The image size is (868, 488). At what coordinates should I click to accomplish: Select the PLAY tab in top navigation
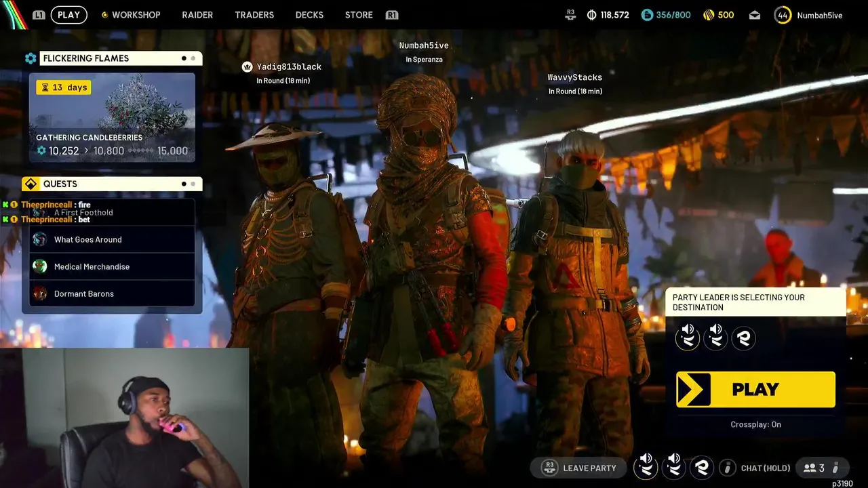pyautogui.click(x=68, y=14)
